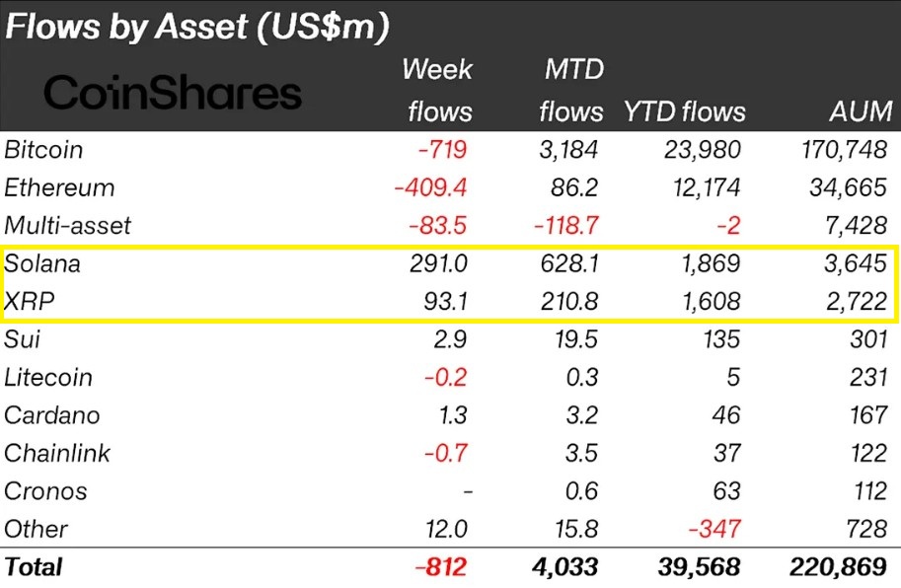Select the Multi-asset row label

[x=68, y=226]
